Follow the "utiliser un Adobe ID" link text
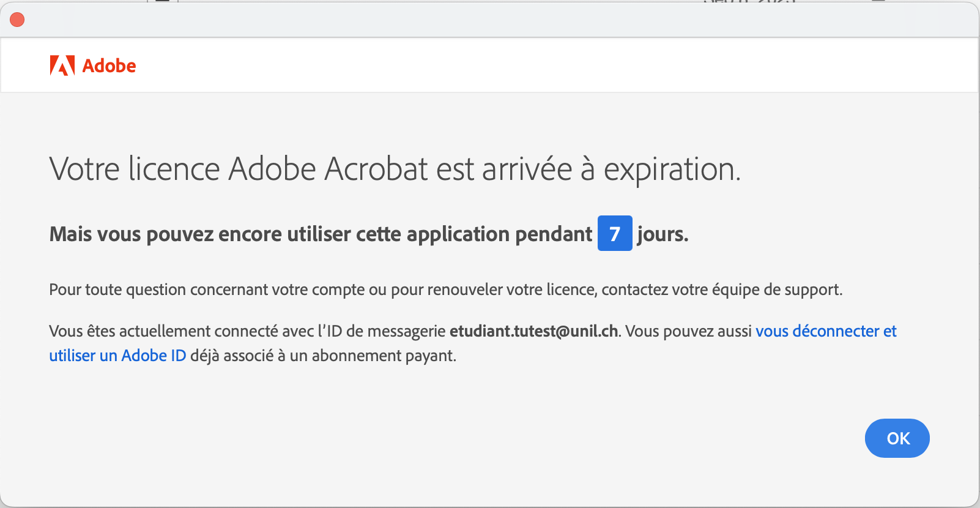The image size is (980, 508). tap(117, 356)
